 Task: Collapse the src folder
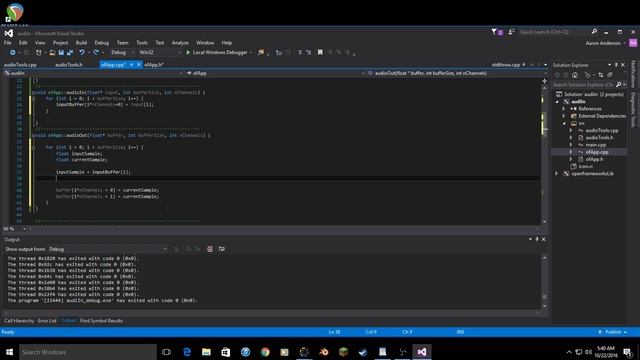564,123
